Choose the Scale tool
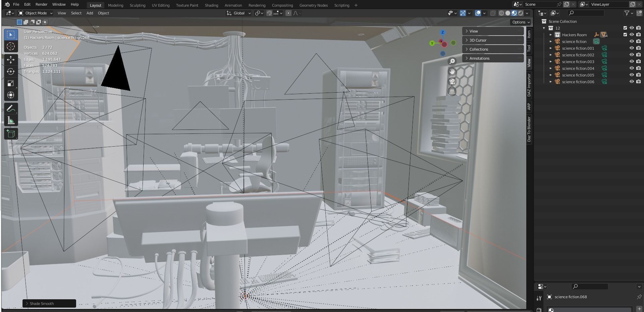The height and width of the screenshot is (312, 644). tap(11, 83)
